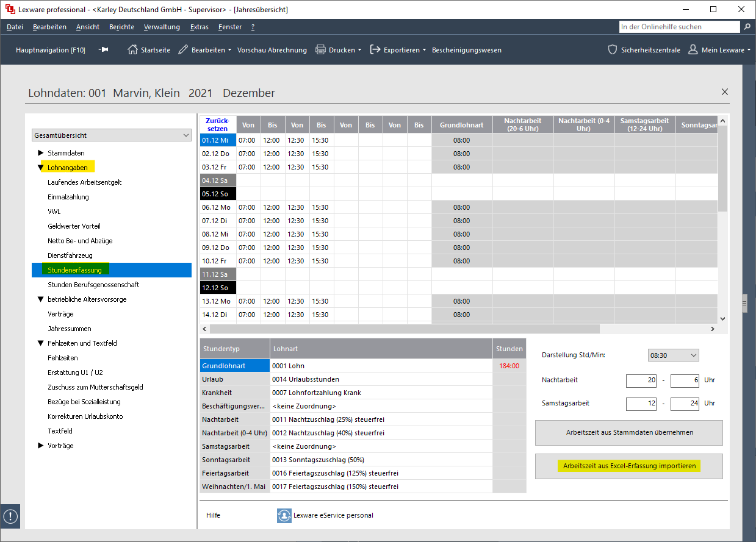Click the time grid horizontal scrollbar thumb

[405, 329]
